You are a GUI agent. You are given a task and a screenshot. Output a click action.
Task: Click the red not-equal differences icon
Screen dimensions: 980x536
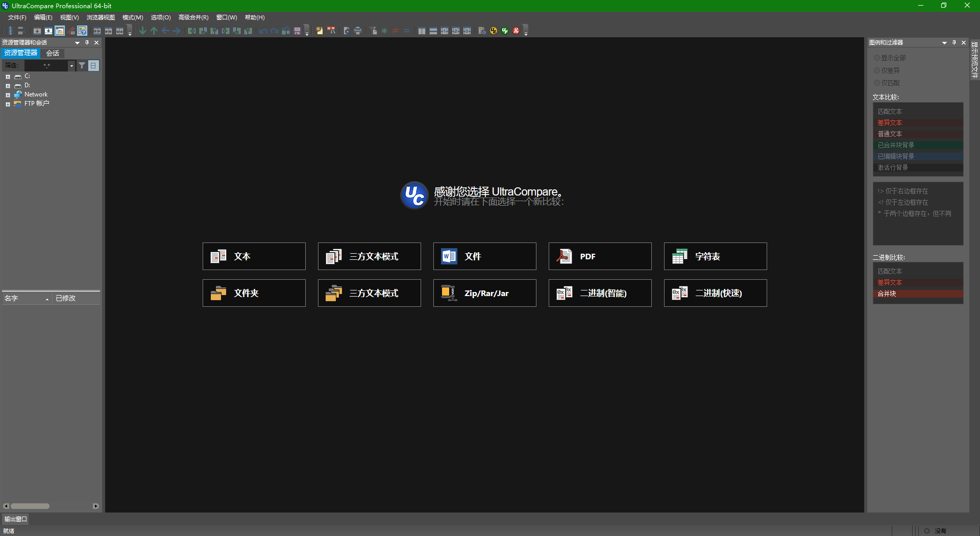[396, 31]
